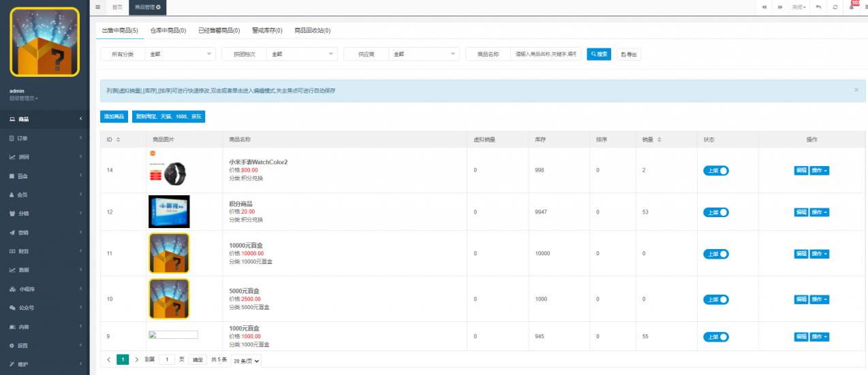Toggle 上架 switch for 小米手表WatchColor2
The image size is (868, 375).
coord(716,170)
